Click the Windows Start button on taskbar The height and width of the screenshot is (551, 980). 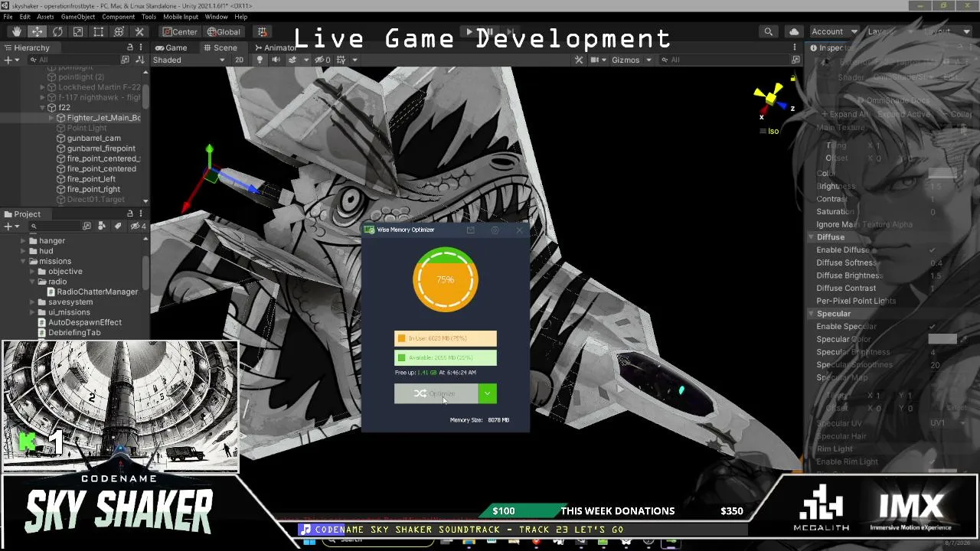pos(309,542)
